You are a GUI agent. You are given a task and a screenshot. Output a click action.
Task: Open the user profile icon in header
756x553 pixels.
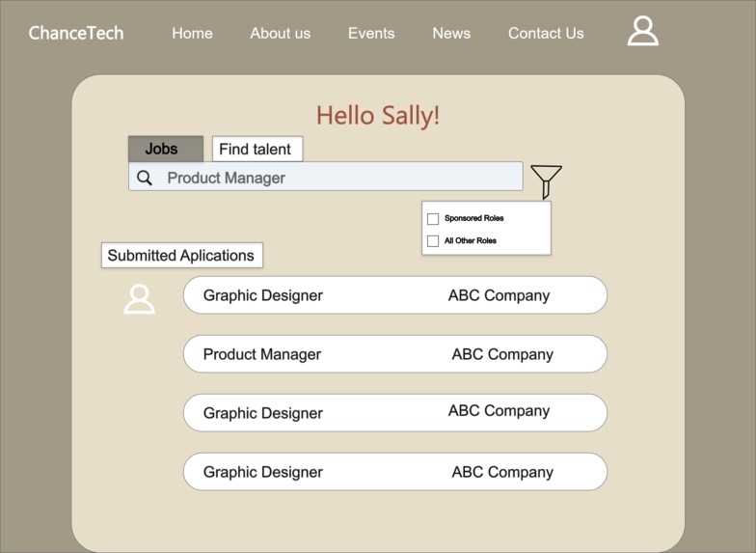(x=642, y=31)
